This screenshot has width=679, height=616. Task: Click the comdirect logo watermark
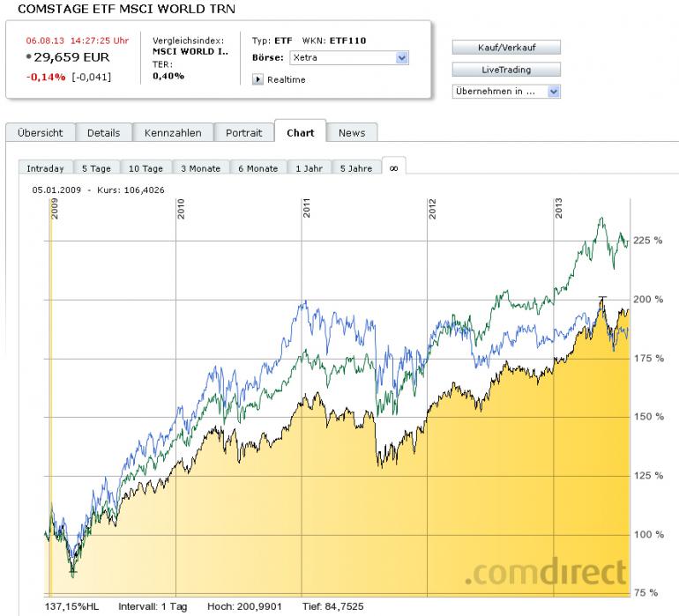pos(546,572)
